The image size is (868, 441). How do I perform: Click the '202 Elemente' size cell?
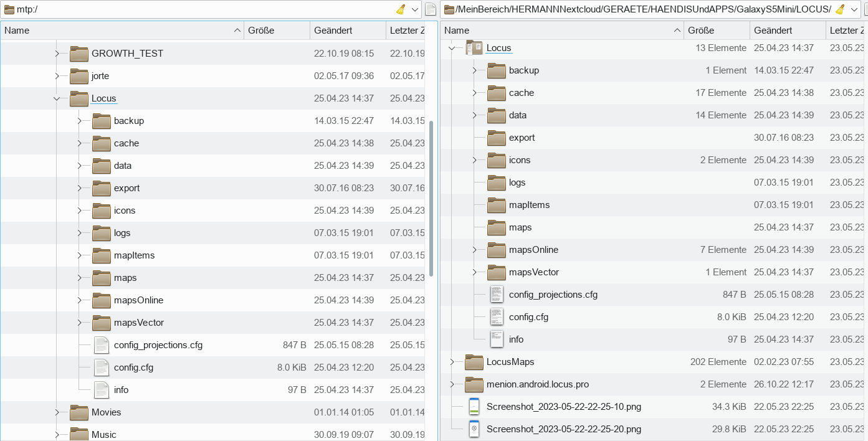pyautogui.click(x=718, y=362)
